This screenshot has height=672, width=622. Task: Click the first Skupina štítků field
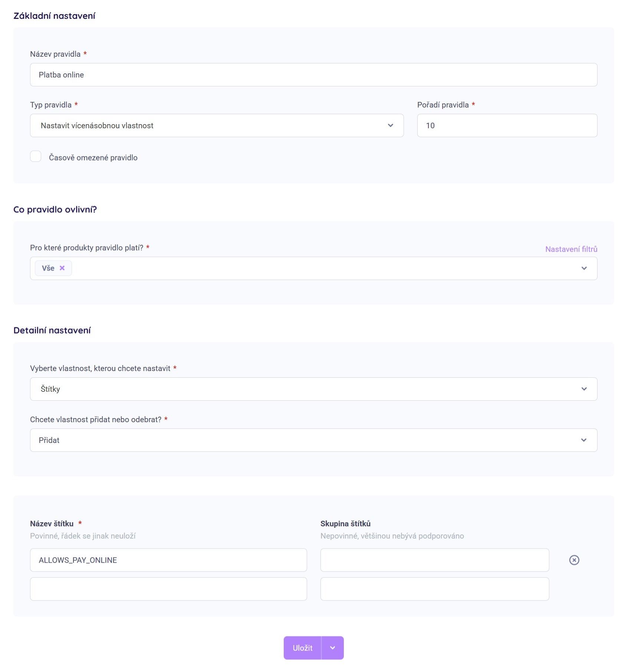(x=435, y=560)
